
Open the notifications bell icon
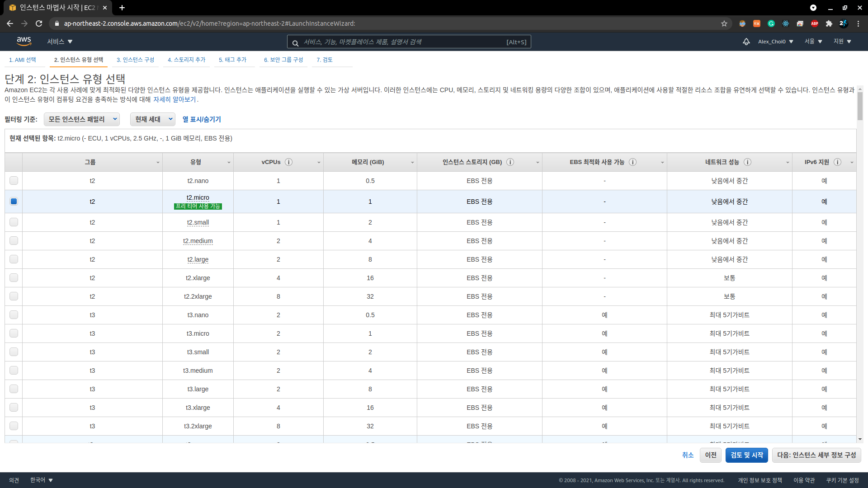coord(746,42)
